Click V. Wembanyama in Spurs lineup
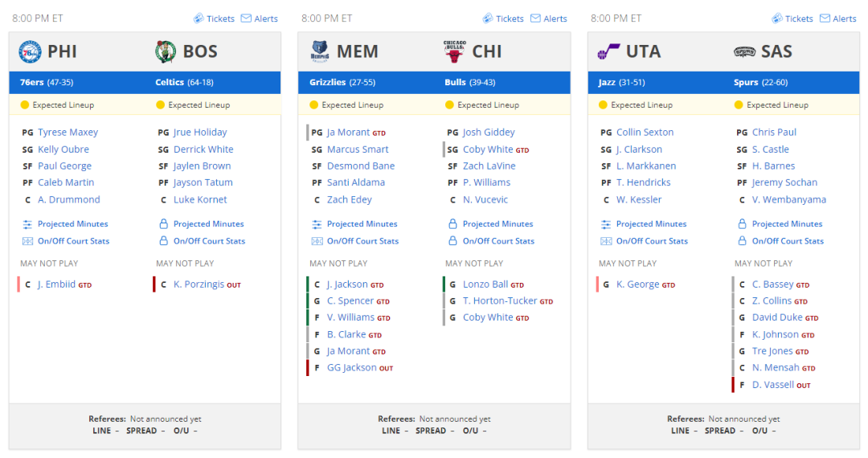Screen dimensions: 868x458 click(x=788, y=200)
